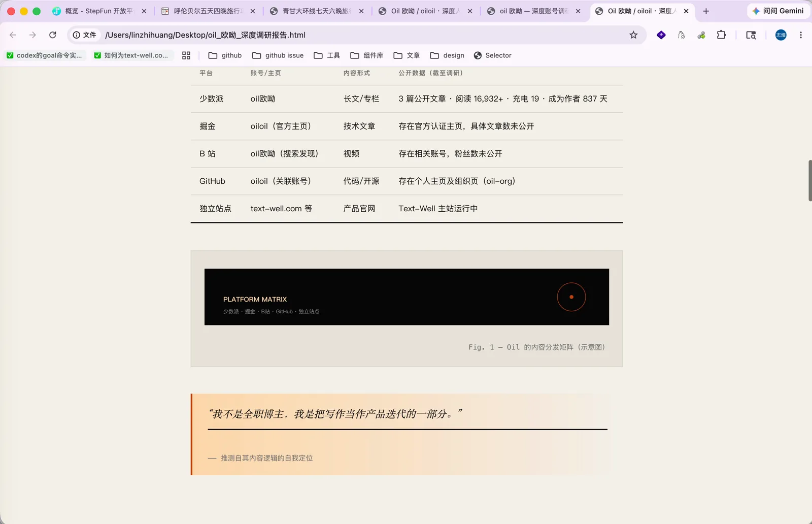
Task: Open the Extensions puzzle-piece menu
Action: pos(721,35)
